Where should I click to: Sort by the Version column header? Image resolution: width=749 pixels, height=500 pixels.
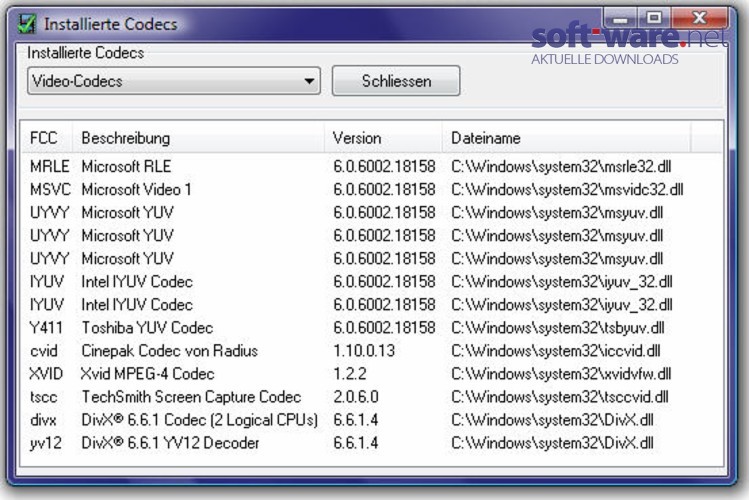coord(383,138)
